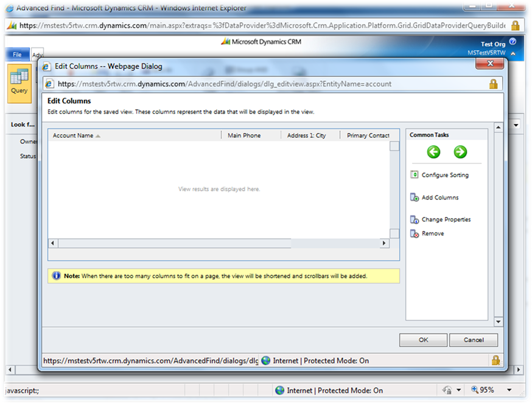Click the Remove column icon

415,234
